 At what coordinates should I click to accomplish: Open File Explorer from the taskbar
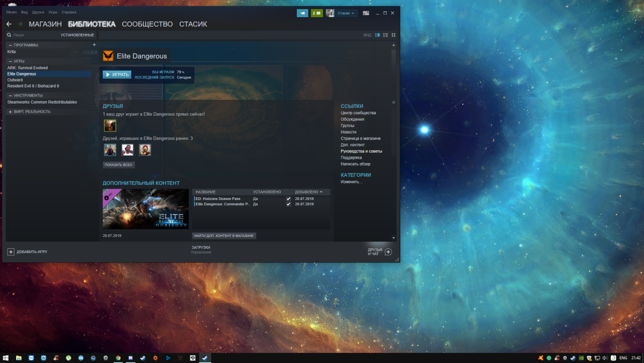19,358
